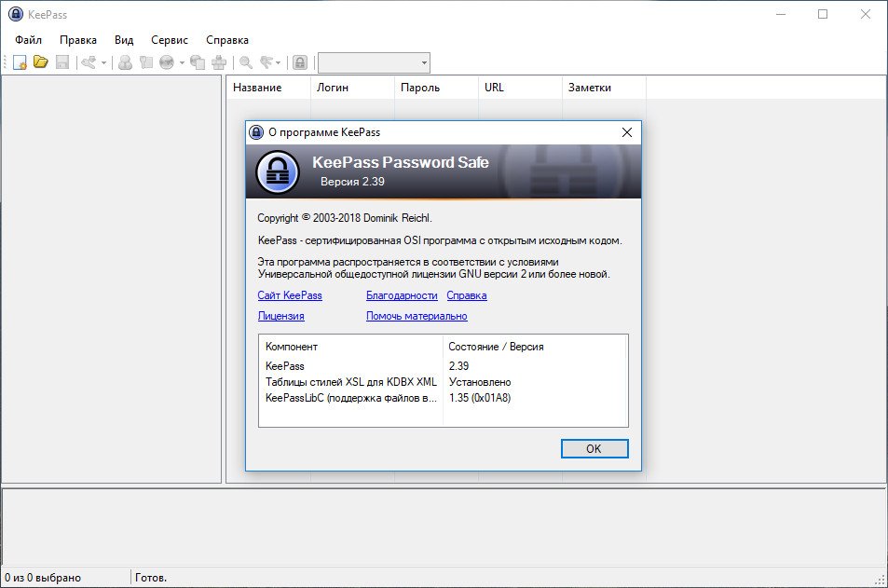Viewport: 888px width, 588px height.
Task: Click the Помочь материально link
Action: pyautogui.click(x=417, y=316)
